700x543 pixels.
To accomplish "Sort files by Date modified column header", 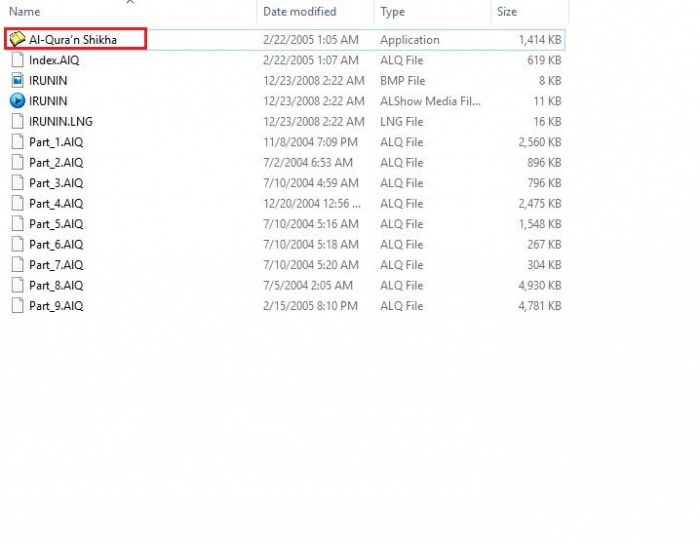I will click(300, 12).
